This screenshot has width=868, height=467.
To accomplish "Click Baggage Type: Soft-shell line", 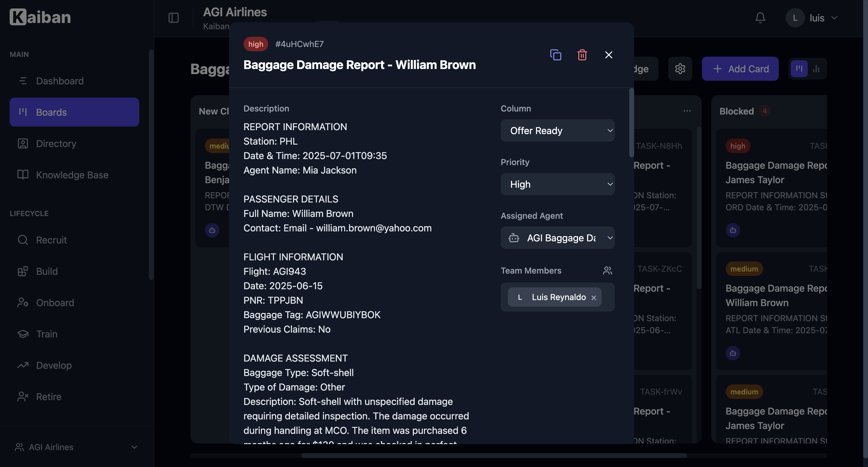I will 299,373.
